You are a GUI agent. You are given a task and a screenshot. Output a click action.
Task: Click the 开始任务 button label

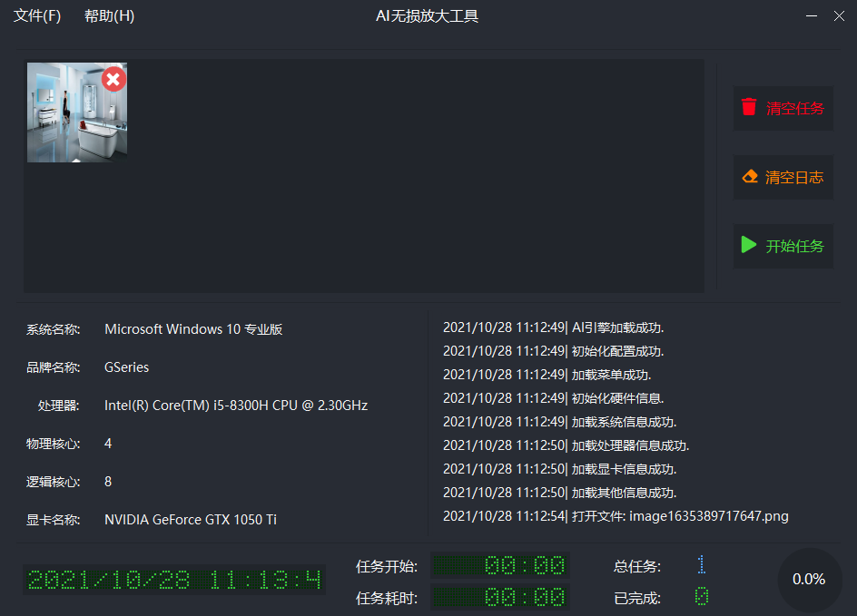click(794, 246)
